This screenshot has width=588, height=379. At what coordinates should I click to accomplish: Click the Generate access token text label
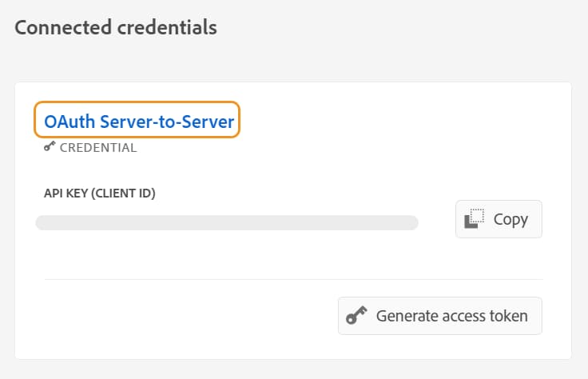point(451,316)
